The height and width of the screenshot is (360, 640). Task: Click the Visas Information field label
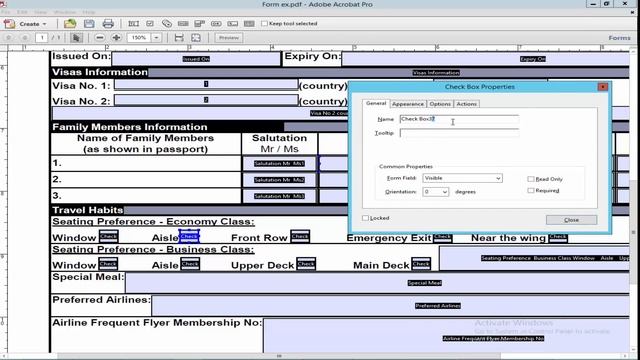[x=436, y=73]
